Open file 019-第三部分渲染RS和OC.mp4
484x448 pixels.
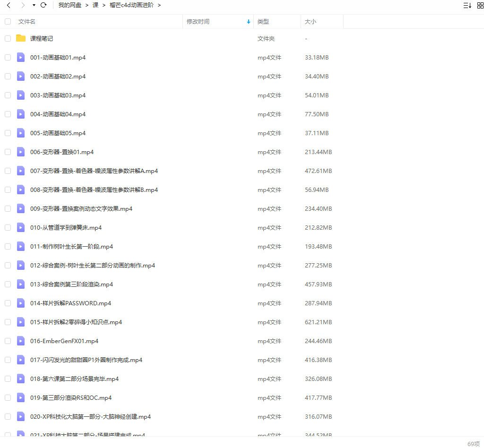71,397
